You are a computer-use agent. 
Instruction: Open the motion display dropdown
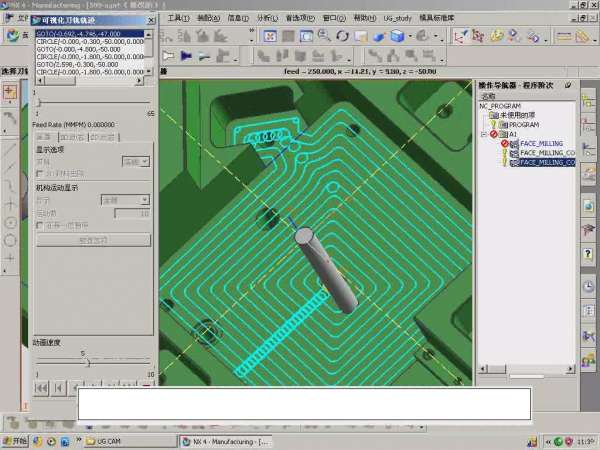126,200
